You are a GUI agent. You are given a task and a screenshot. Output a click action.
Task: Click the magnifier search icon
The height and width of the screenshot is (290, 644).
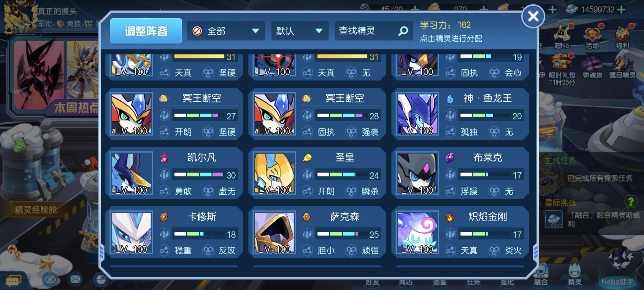403,31
